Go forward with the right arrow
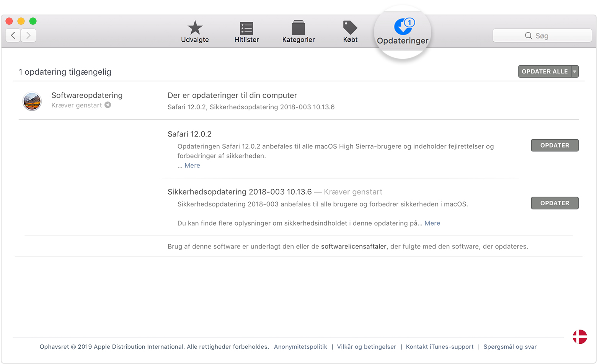The image size is (597, 364). [x=28, y=36]
